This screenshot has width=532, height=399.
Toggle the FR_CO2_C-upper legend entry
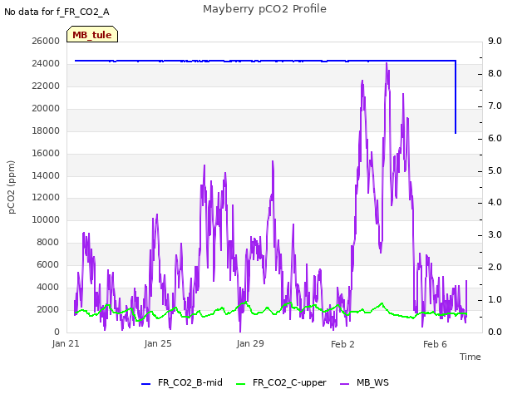[281, 383]
